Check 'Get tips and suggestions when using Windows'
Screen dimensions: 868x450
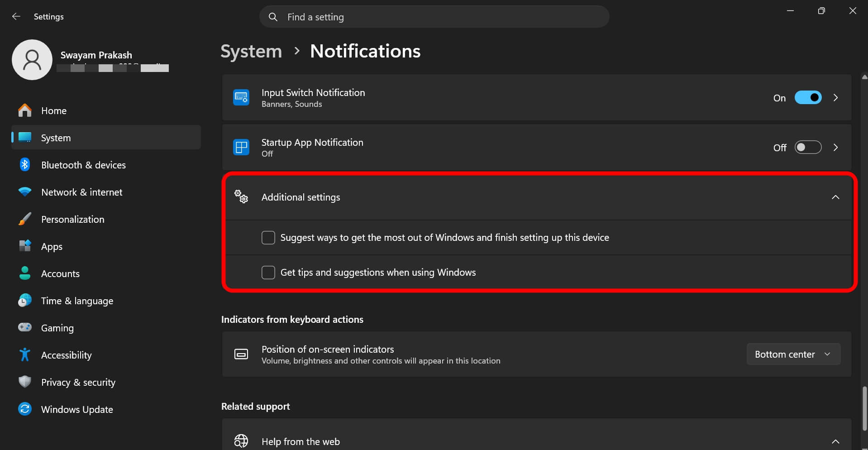(x=268, y=272)
